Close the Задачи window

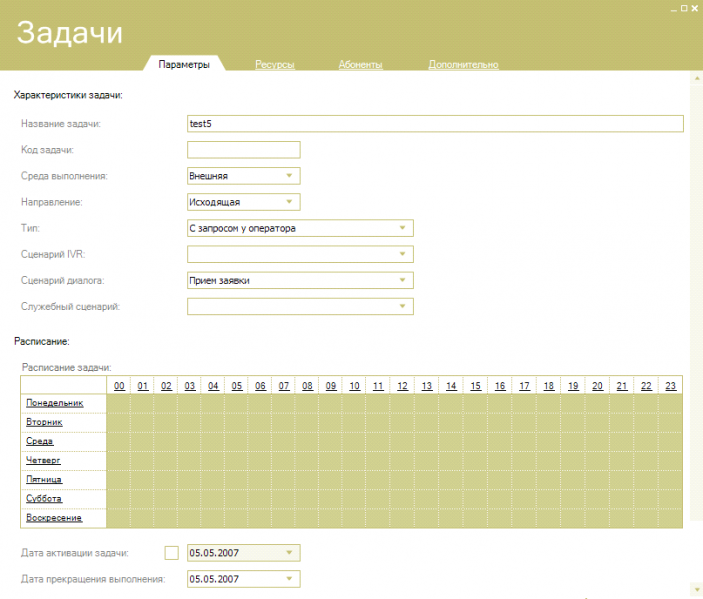pos(694,8)
